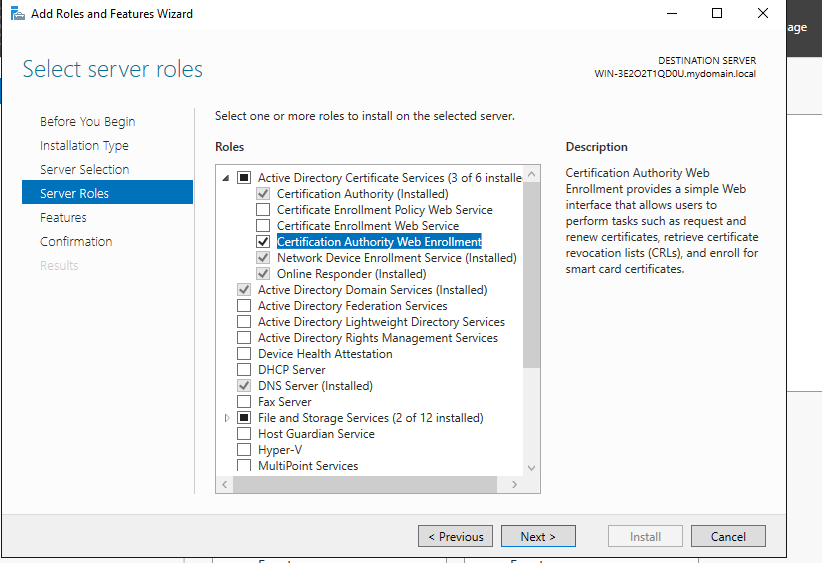Click the Description heading

(x=597, y=147)
